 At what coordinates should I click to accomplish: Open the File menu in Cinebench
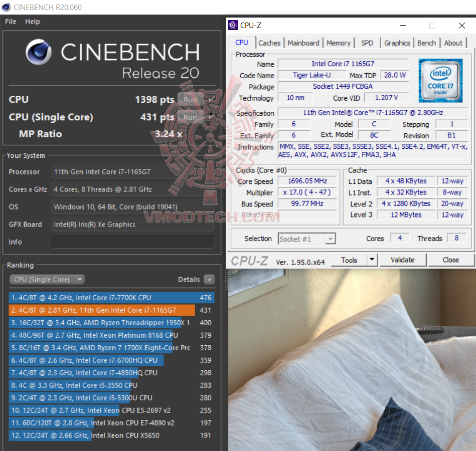pyautogui.click(x=11, y=22)
